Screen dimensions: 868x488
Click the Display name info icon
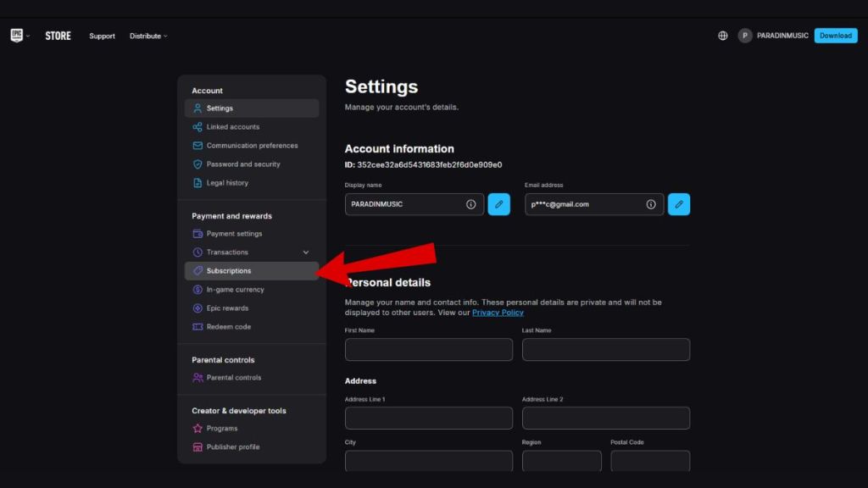tap(470, 204)
